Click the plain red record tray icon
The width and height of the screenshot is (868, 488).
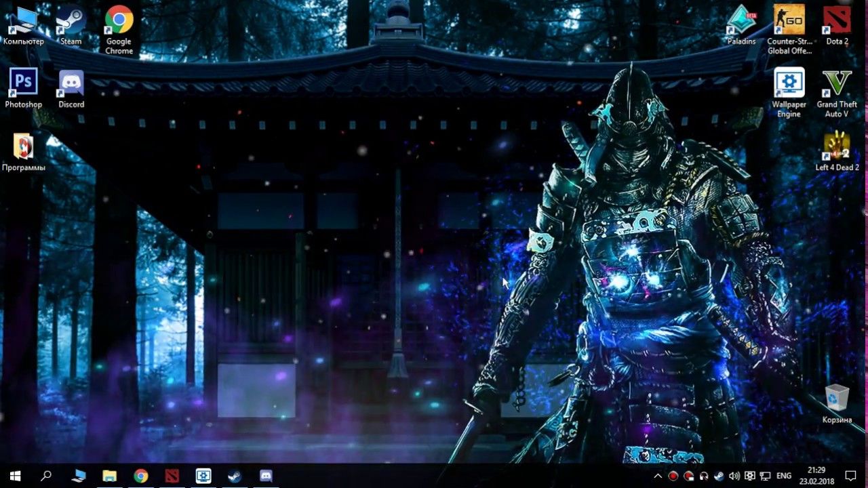pos(673,476)
